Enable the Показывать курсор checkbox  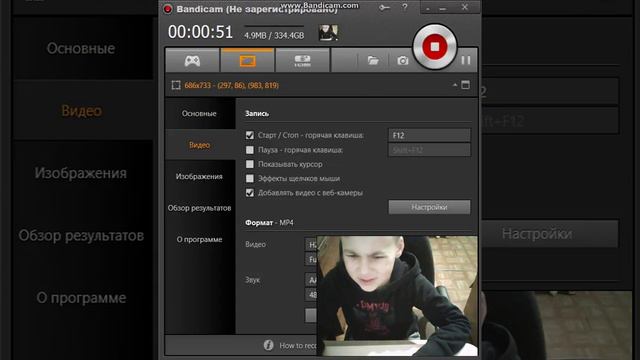click(250, 164)
